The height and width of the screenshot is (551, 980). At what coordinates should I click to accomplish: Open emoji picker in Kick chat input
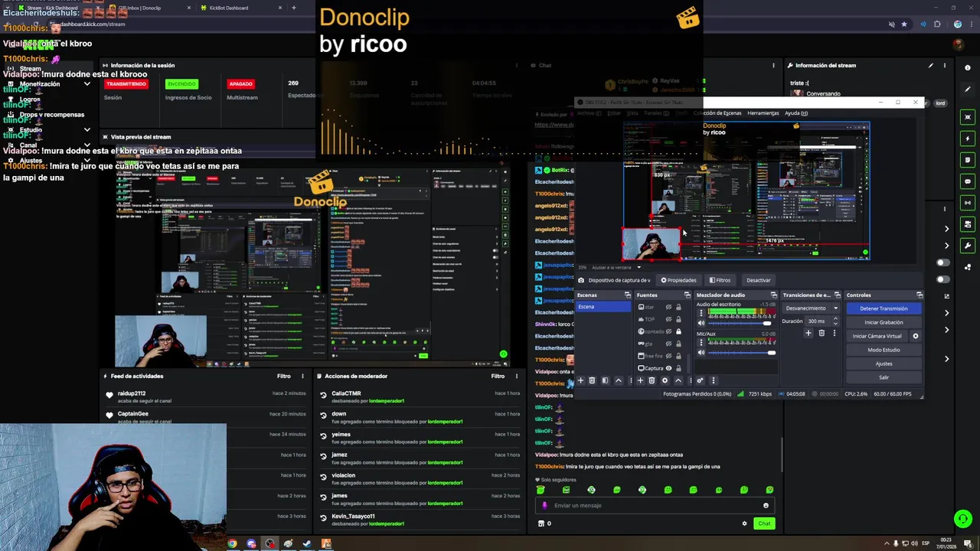[766, 505]
